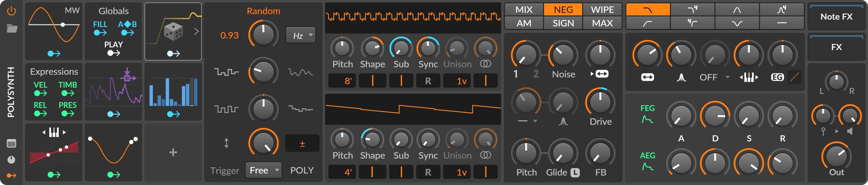Click the TIMB expression routing arrow

point(67,93)
